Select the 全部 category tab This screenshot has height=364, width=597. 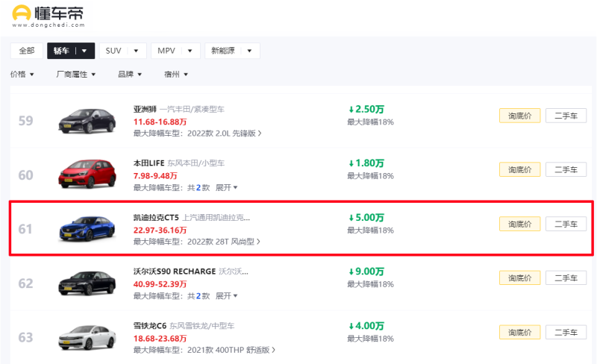pos(26,51)
